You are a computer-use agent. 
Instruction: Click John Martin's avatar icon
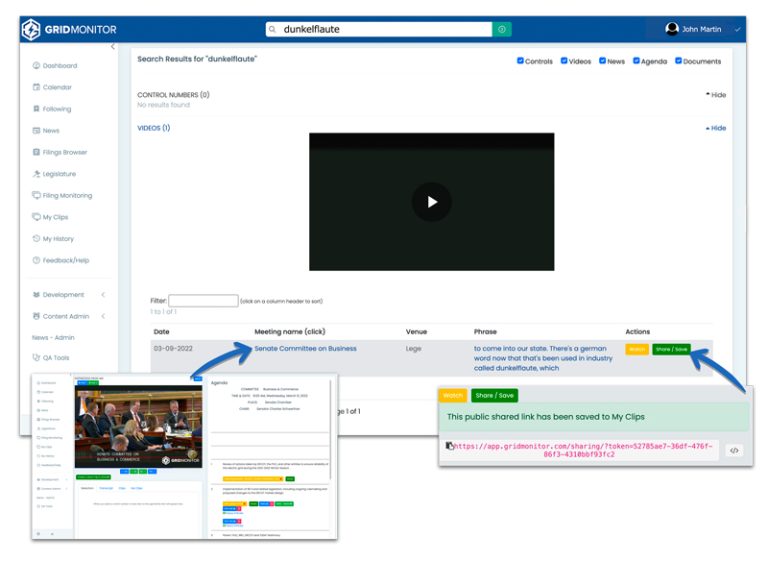[672, 29]
